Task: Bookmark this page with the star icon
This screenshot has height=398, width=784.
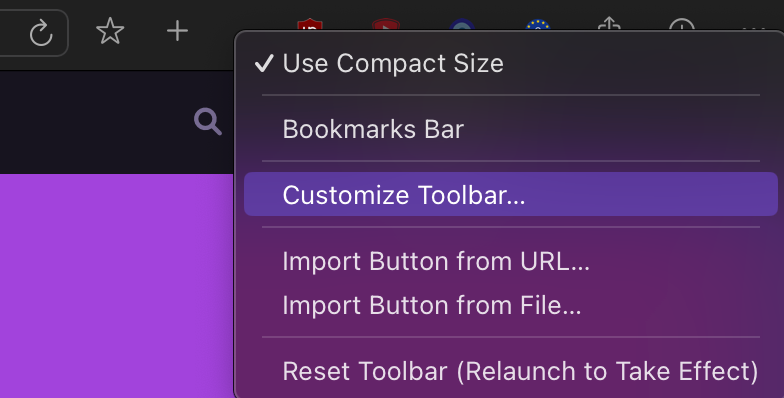Action: click(x=110, y=31)
